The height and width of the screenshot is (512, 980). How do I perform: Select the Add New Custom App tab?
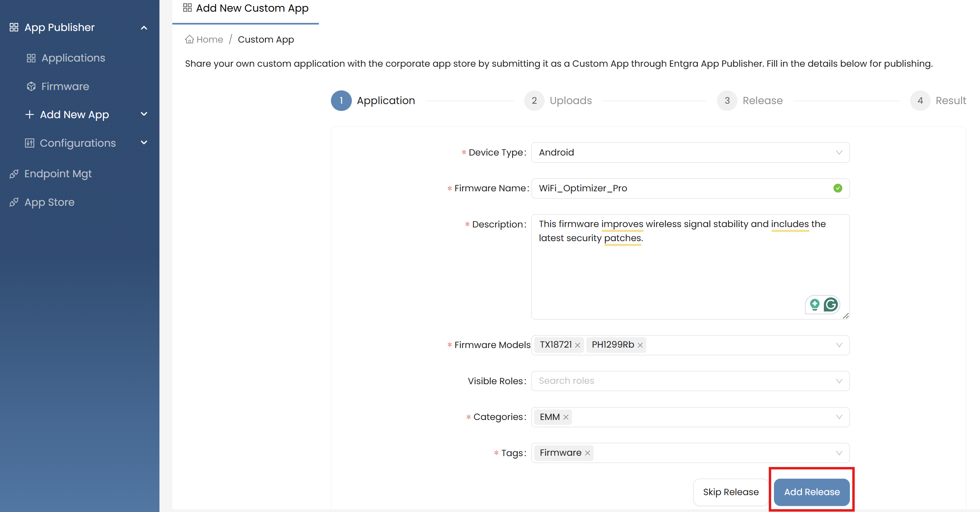[245, 9]
